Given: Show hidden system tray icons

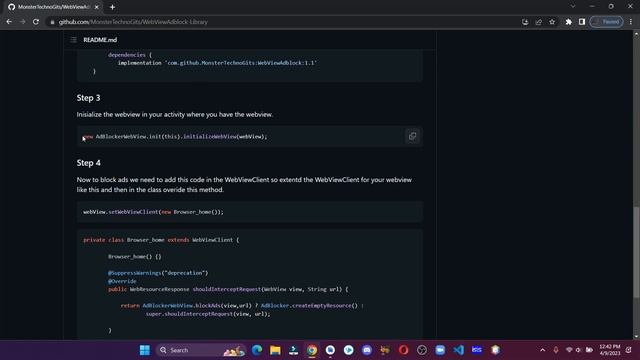Looking at the screenshot, I should pos(542,350).
